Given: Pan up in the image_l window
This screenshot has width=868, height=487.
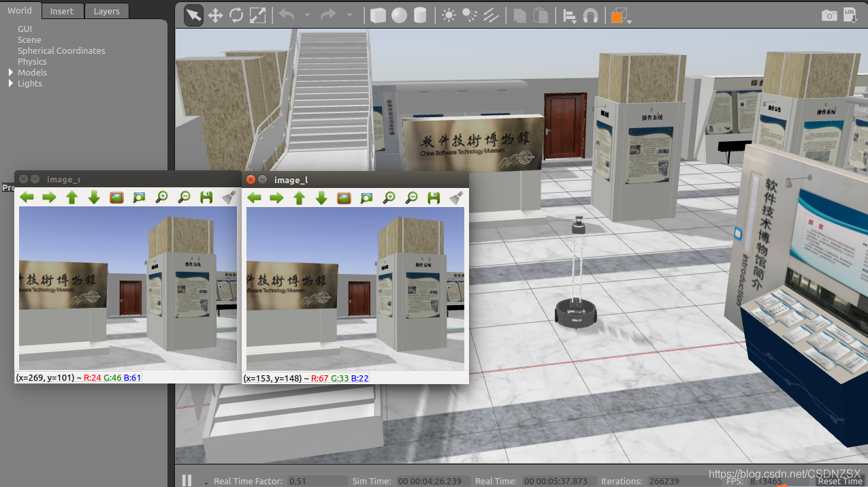Looking at the screenshot, I should point(299,198).
